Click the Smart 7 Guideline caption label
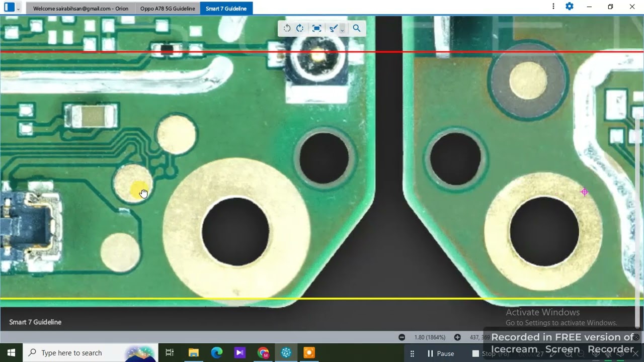Screen dimensions: 644x362 pos(35,322)
